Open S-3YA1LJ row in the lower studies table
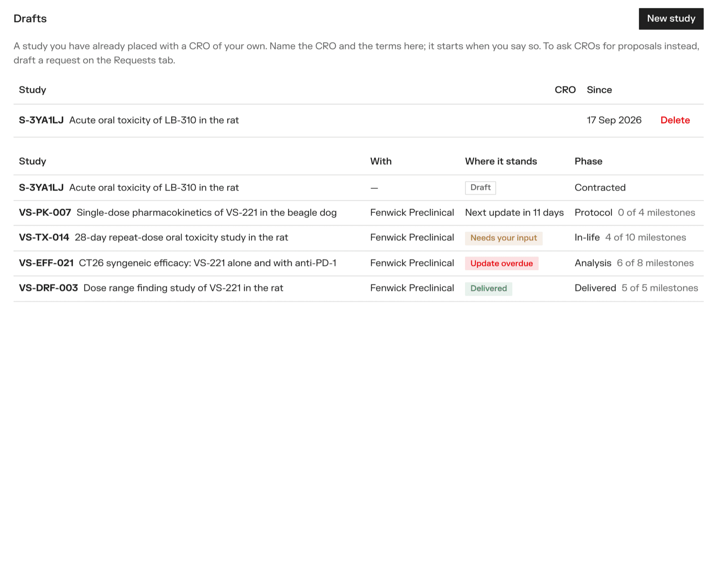This screenshot has width=728, height=566. 358,188
